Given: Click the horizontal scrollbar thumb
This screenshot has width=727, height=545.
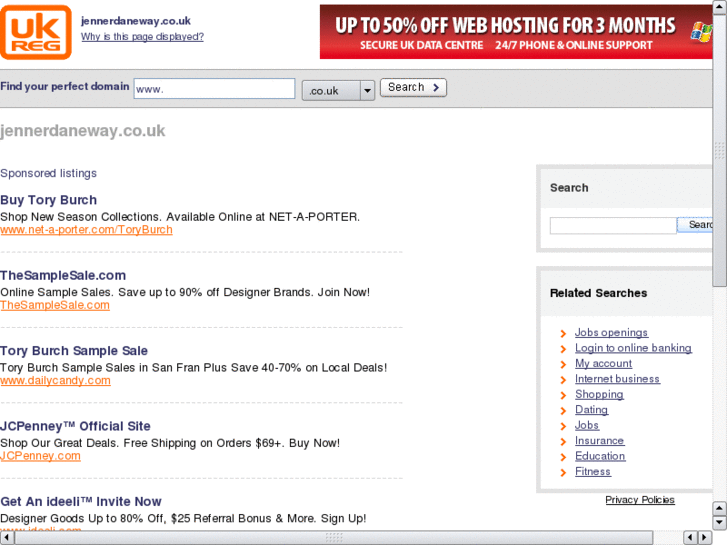Looking at the screenshot, I should tap(334, 538).
